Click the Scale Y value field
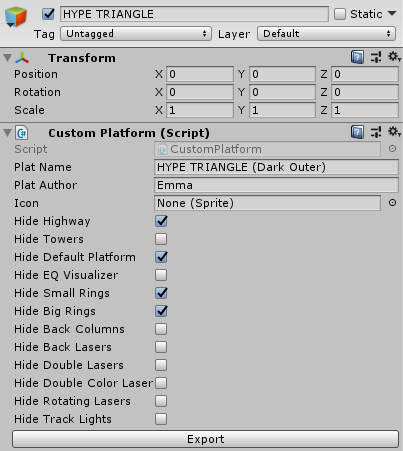 pos(282,110)
